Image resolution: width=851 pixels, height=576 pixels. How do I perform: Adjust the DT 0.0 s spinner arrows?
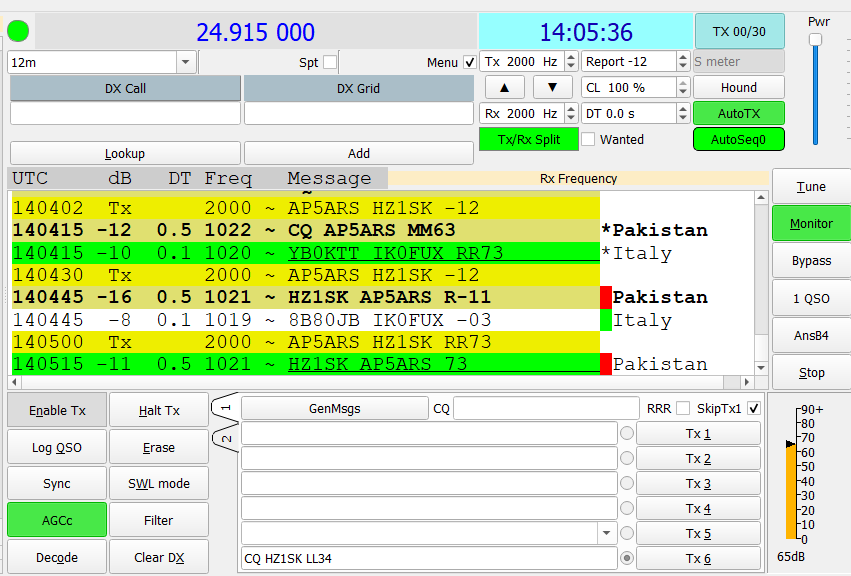683,113
